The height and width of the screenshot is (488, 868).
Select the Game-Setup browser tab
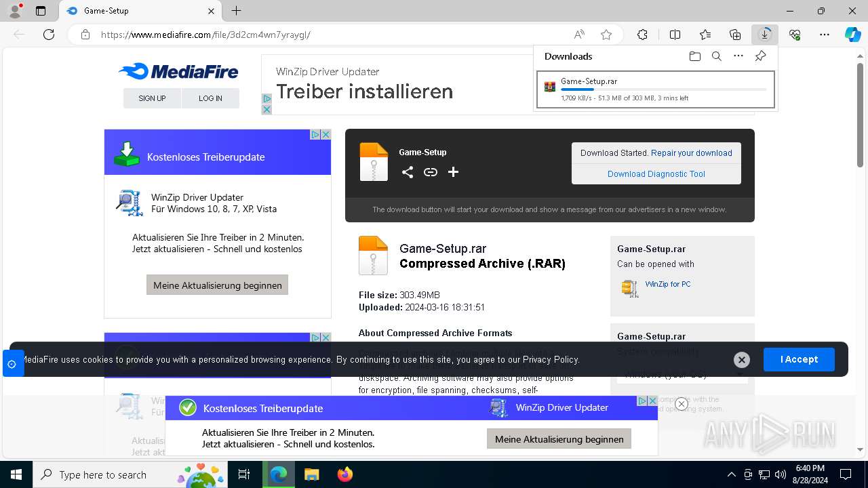pos(140,11)
